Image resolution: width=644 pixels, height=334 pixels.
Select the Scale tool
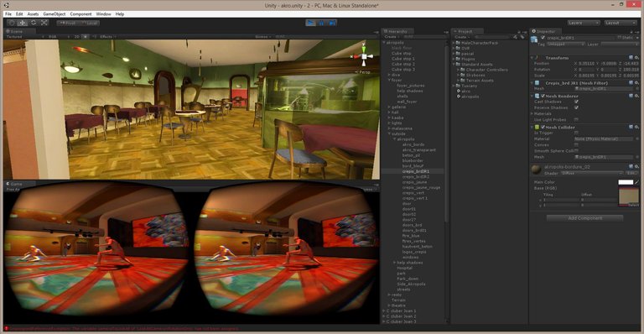click(44, 23)
